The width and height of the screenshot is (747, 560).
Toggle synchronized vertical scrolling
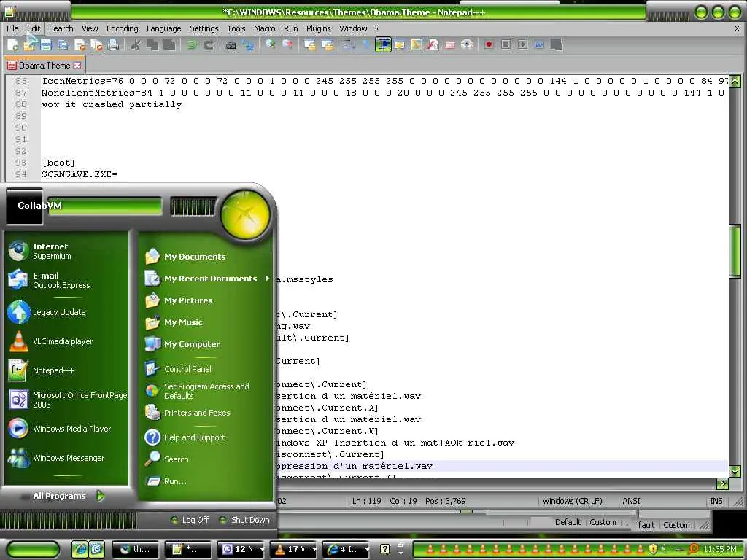coord(309,44)
